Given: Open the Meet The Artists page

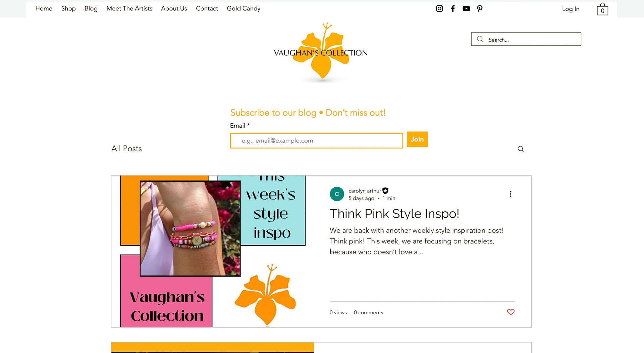Looking at the screenshot, I should pos(129,8).
